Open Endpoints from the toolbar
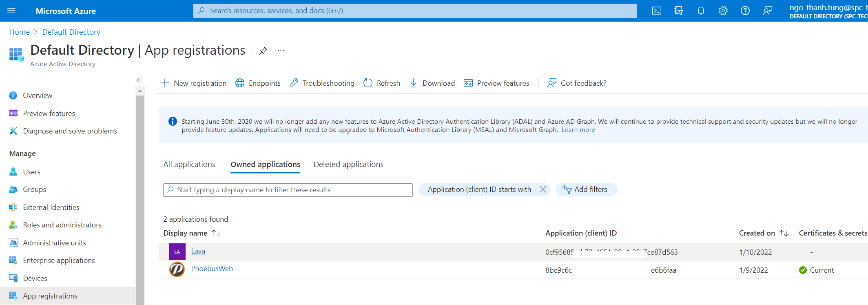Viewport: 868px width, 305px height. pos(258,83)
